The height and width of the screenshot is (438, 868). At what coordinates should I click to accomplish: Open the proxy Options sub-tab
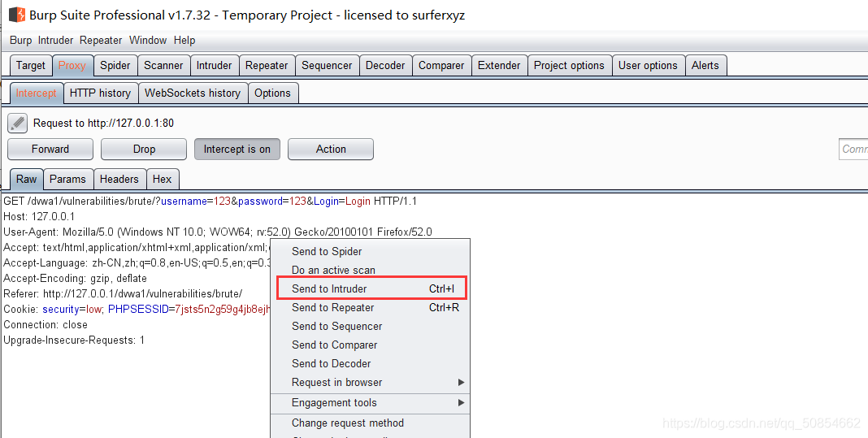pos(272,93)
